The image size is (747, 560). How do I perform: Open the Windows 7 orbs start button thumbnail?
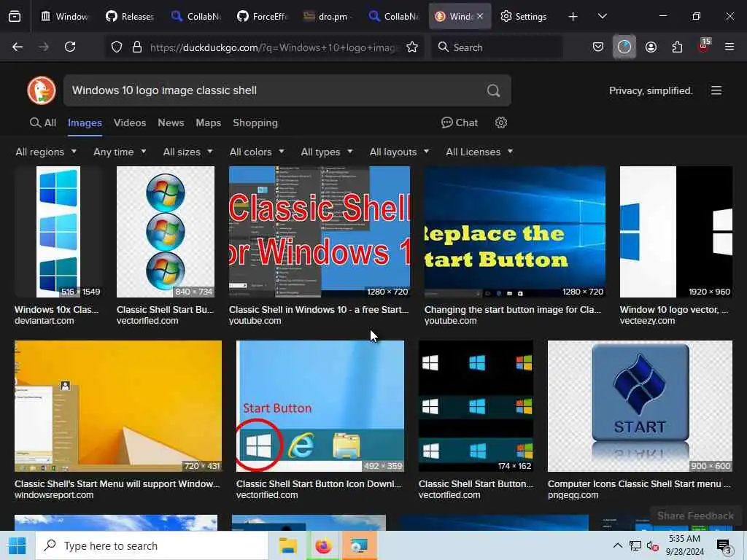click(166, 232)
